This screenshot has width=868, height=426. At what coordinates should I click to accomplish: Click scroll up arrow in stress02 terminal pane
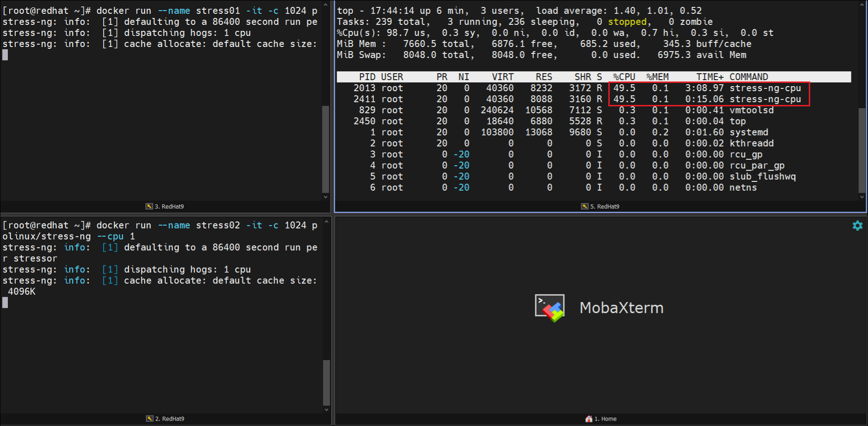pos(326,222)
